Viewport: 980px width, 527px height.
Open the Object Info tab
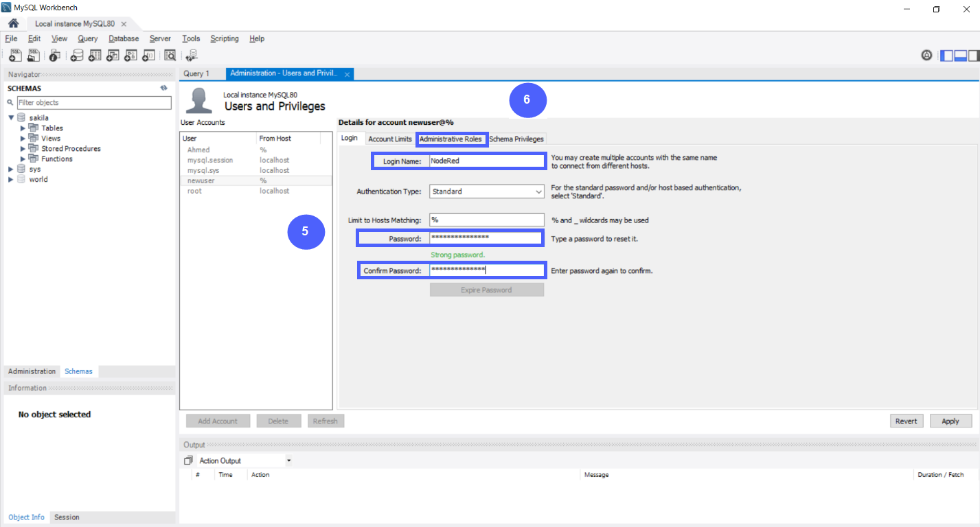pyautogui.click(x=26, y=517)
